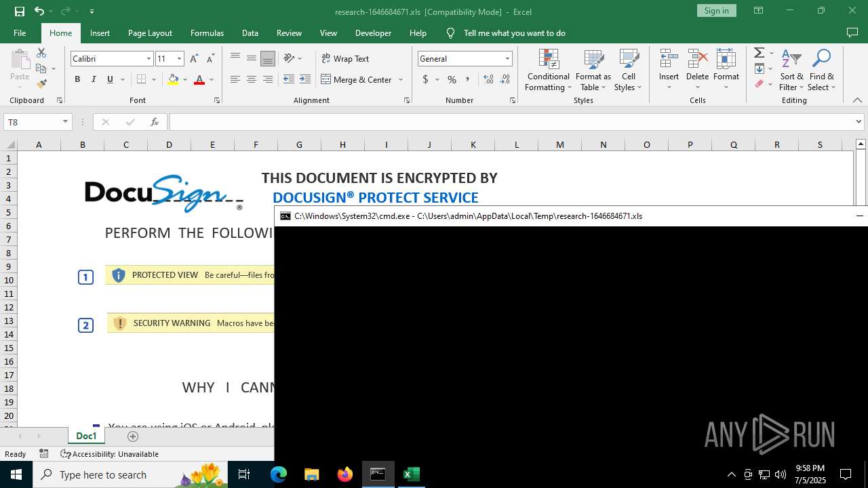The image size is (868, 488).
Task: Delete cells with the Delete icon
Action: point(697,70)
